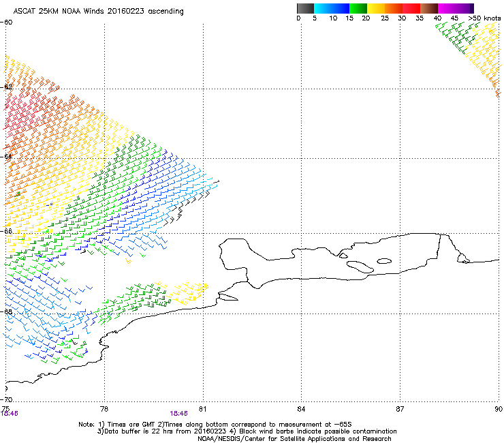Click the note "Data buffer is 22 hrs from 20160223"

click(x=165, y=431)
